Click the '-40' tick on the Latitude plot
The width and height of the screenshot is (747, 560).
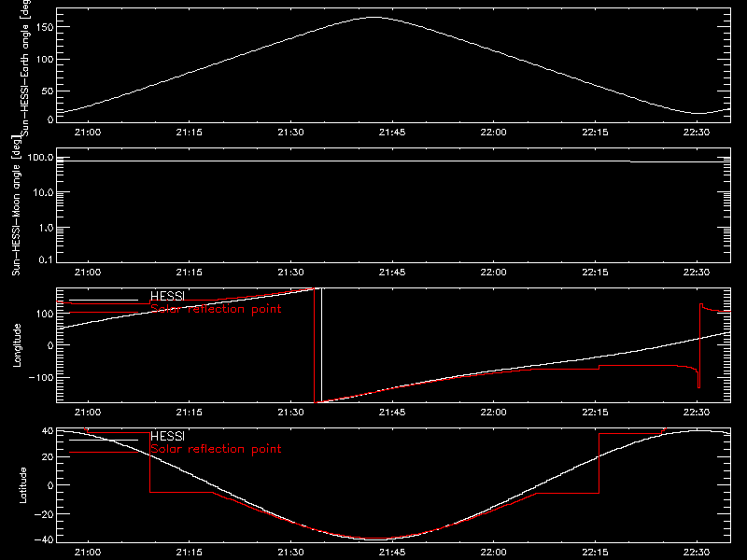pos(44,539)
